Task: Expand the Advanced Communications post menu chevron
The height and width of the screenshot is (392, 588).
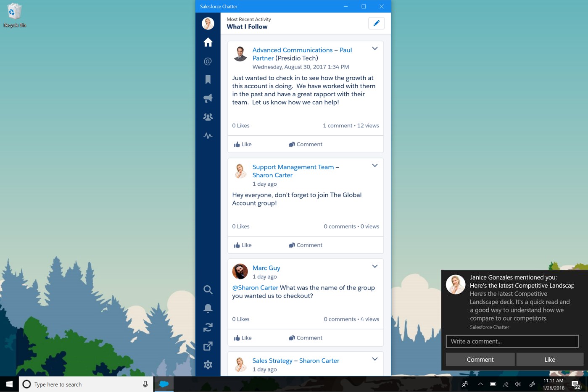Action: 374,49
